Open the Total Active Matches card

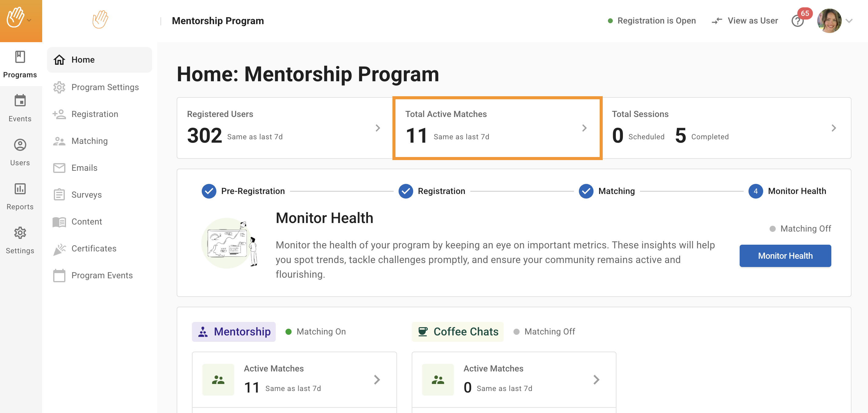coord(497,128)
